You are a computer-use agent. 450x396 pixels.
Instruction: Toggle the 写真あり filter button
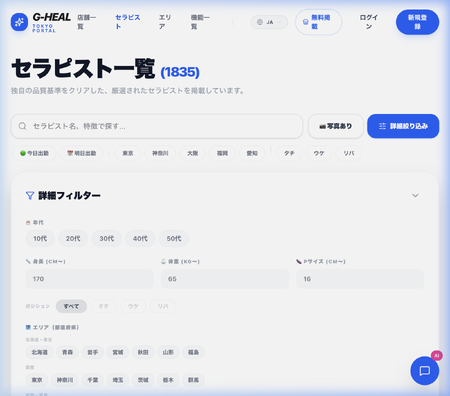(336, 126)
